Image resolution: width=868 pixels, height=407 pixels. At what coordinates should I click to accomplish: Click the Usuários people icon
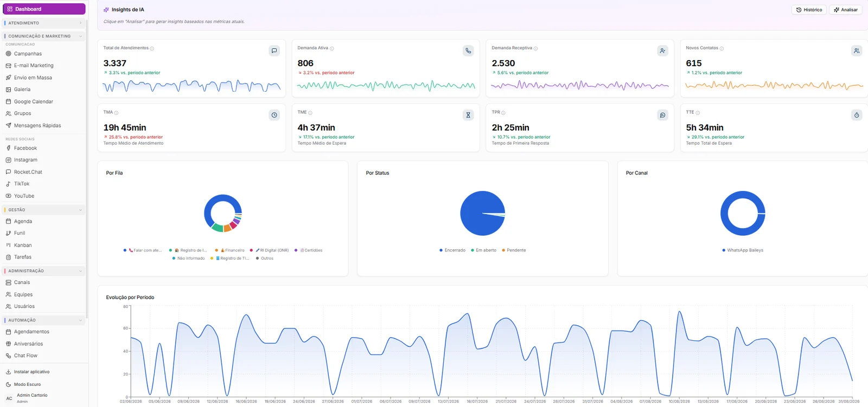[x=8, y=306]
